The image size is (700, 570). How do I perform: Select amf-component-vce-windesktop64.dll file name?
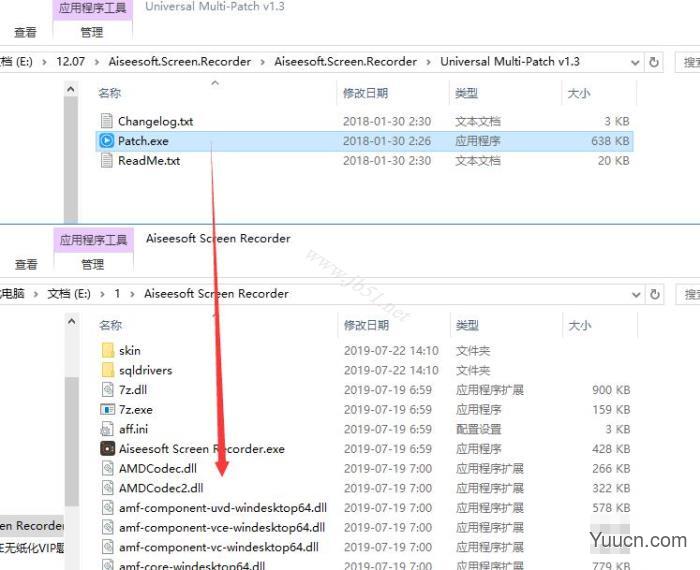222,528
